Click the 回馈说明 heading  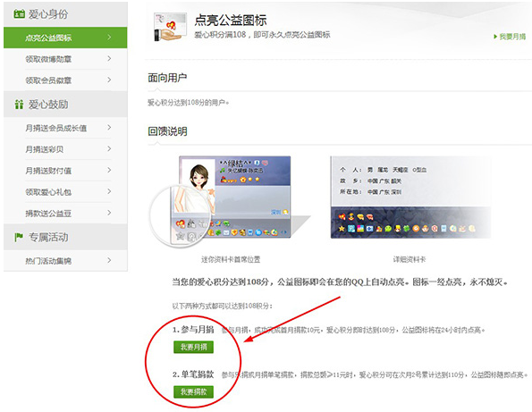click(x=167, y=131)
